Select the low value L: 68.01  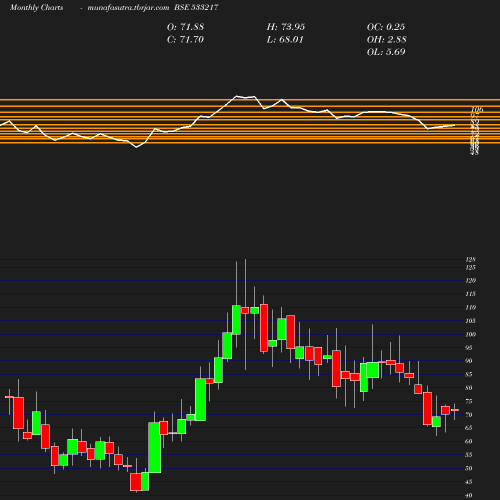coord(285,39)
